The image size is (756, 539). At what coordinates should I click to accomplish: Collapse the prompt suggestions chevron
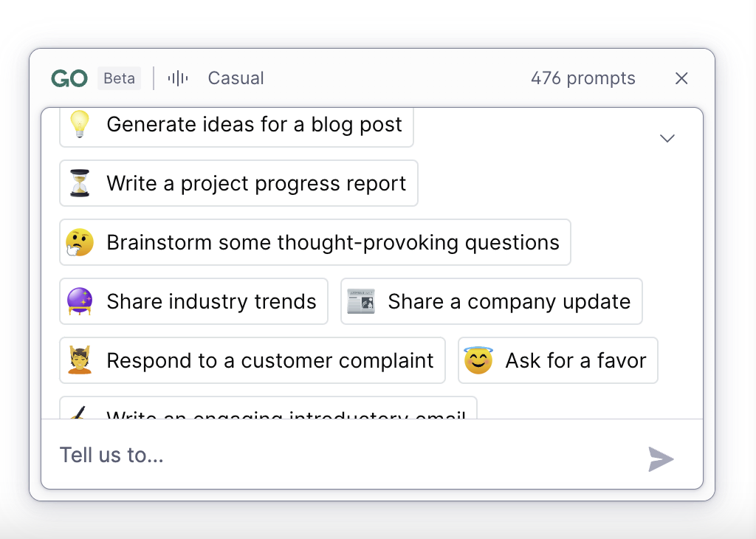pyautogui.click(x=667, y=139)
